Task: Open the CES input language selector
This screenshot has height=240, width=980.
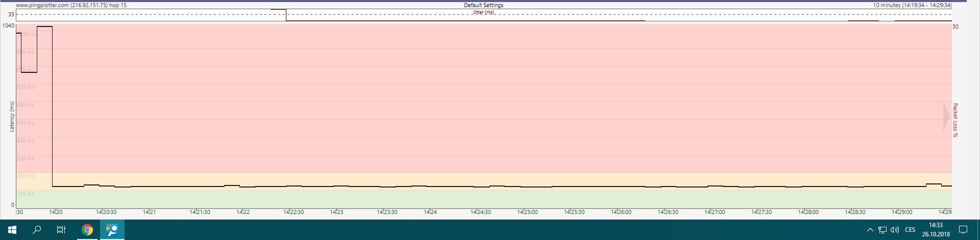Action: (x=910, y=230)
